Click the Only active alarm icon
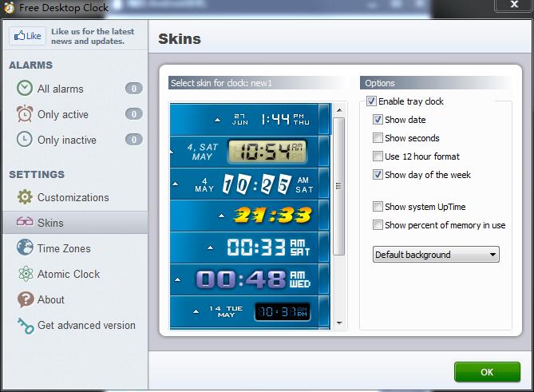 coord(25,114)
